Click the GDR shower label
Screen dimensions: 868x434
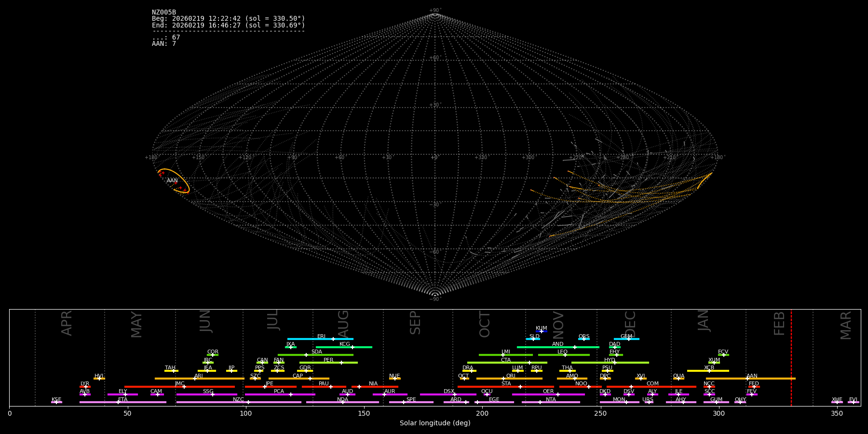pyautogui.click(x=305, y=368)
